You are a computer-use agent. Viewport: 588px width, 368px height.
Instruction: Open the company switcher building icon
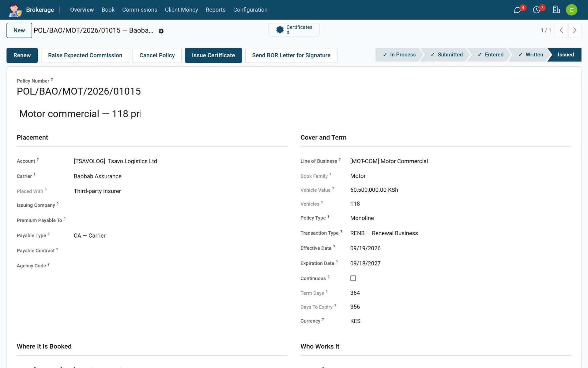pyautogui.click(x=556, y=10)
